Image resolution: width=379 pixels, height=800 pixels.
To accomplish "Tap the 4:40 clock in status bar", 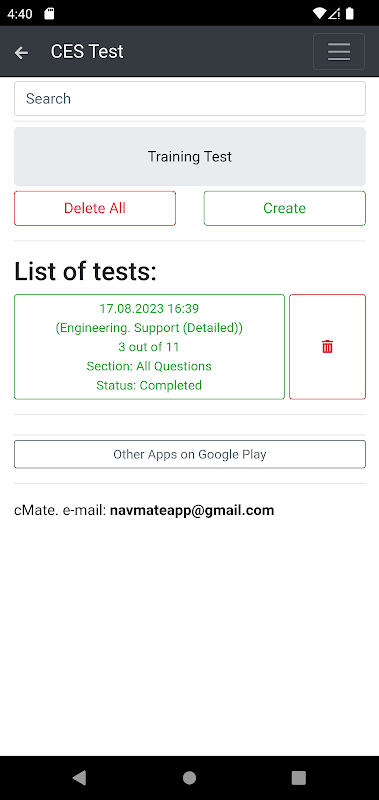I will pos(20,14).
